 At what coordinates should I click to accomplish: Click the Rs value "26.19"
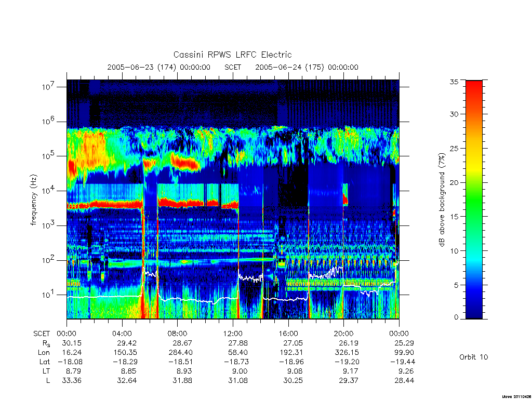click(x=349, y=343)
